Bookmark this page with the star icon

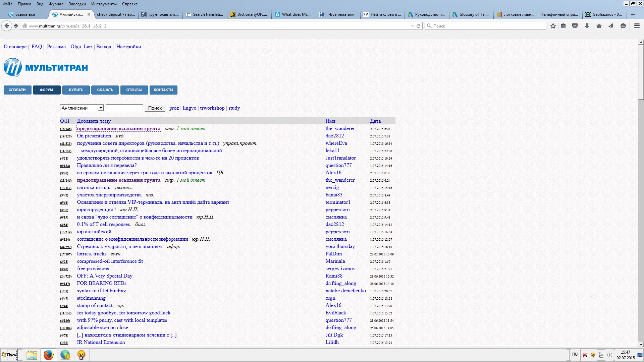point(553,26)
